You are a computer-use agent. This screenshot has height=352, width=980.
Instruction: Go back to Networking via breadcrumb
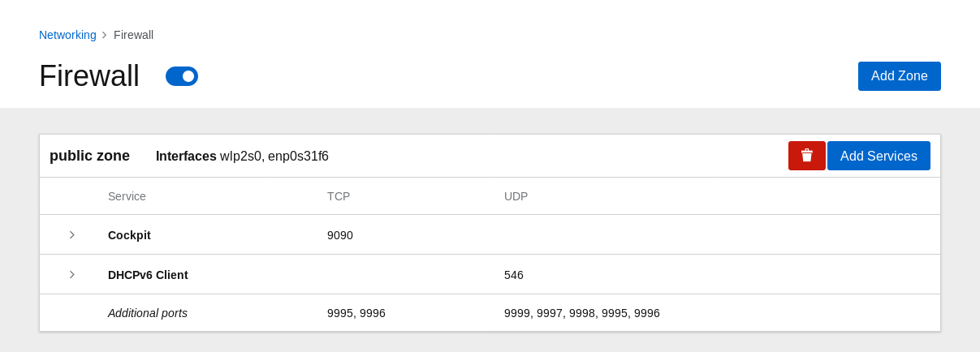pyautogui.click(x=67, y=35)
